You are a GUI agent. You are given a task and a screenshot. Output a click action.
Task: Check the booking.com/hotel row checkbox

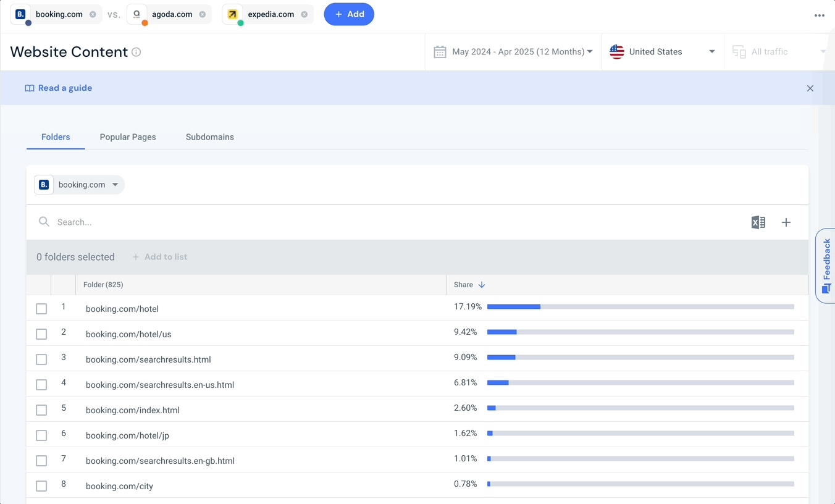41,309
